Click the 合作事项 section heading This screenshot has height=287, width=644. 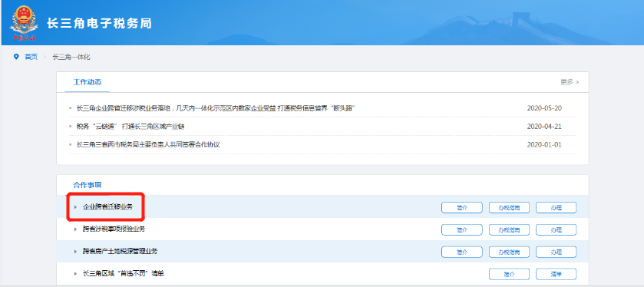(x=88, y=185)
